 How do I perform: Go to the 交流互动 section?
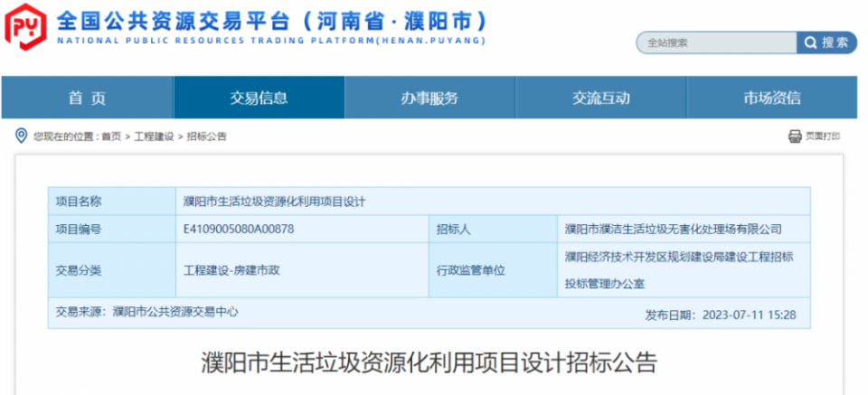[x=600, y=99]
